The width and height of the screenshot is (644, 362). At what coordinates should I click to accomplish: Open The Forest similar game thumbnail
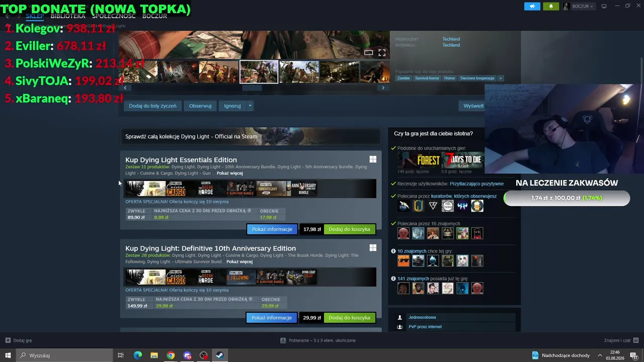(x=419, y=160)
